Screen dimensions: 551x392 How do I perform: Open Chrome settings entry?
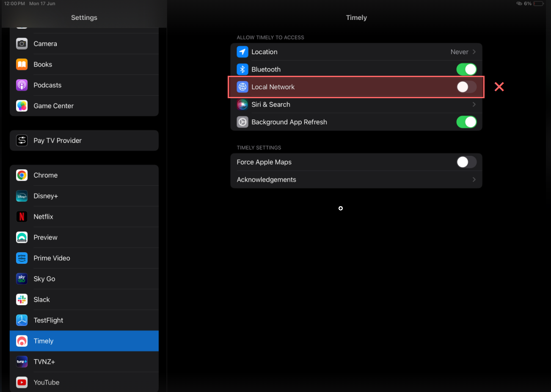[x=84, y=175]
